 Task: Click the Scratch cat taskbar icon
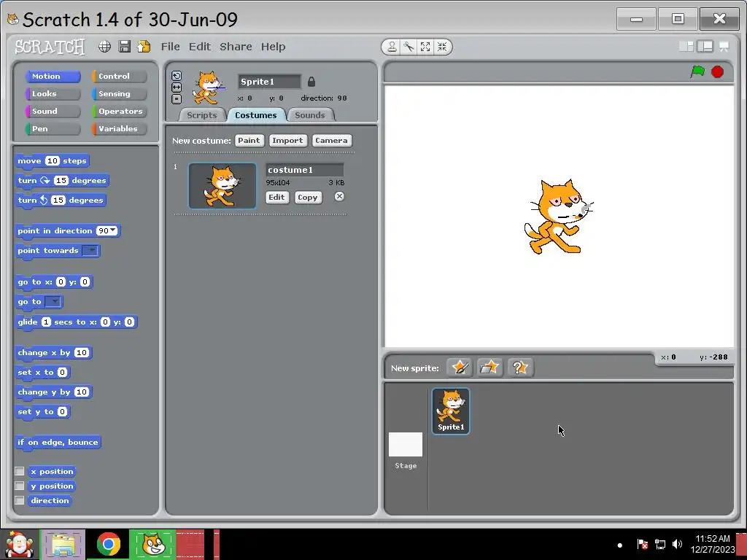tap(152, 544)
